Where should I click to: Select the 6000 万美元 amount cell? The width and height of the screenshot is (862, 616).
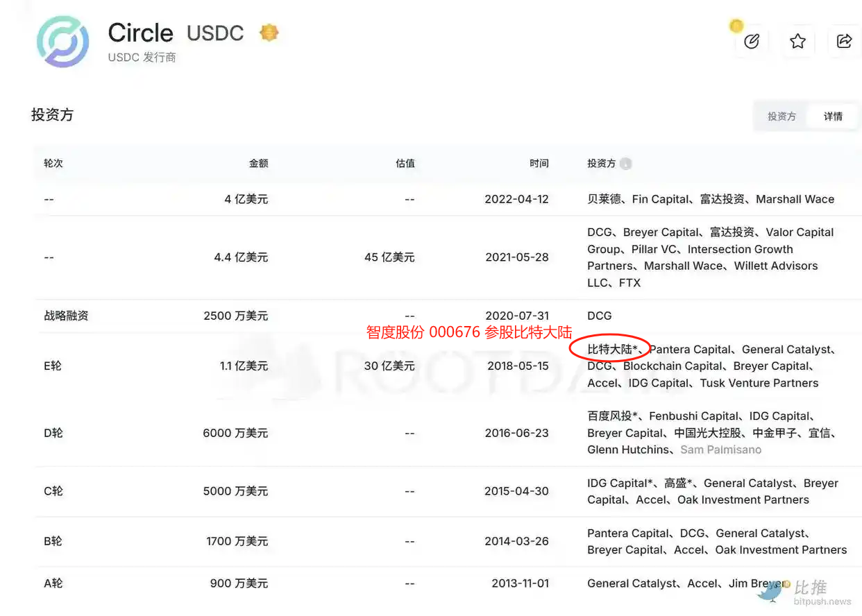click(236, 433)
